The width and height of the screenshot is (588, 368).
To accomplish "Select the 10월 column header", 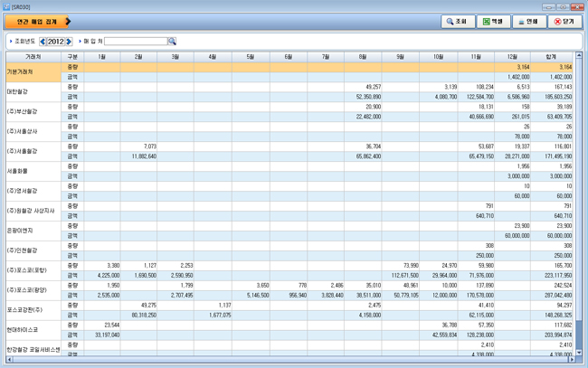I will [439, 57].
